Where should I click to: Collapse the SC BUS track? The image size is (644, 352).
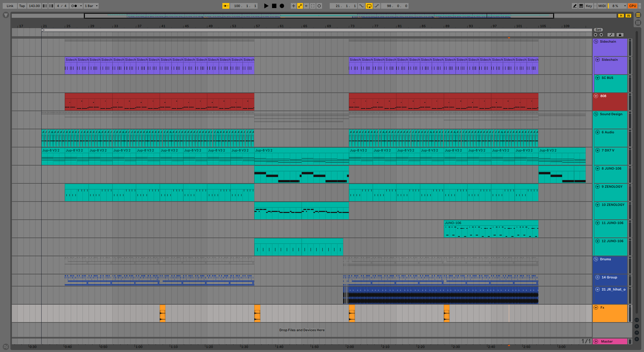click(x=597, y=78)
